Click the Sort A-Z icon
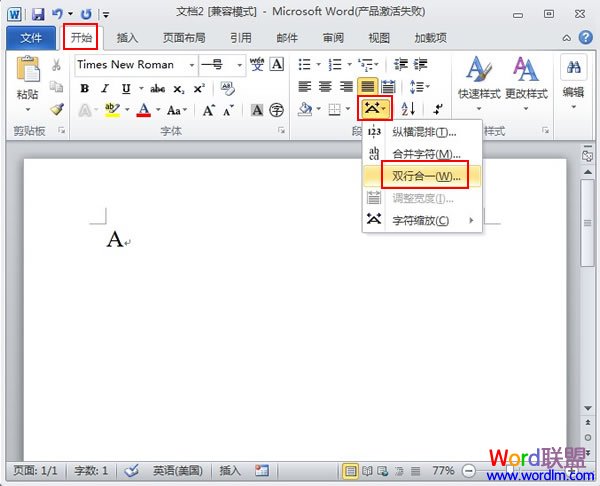Viewport: 600px width, 486px height. [408, 109]
